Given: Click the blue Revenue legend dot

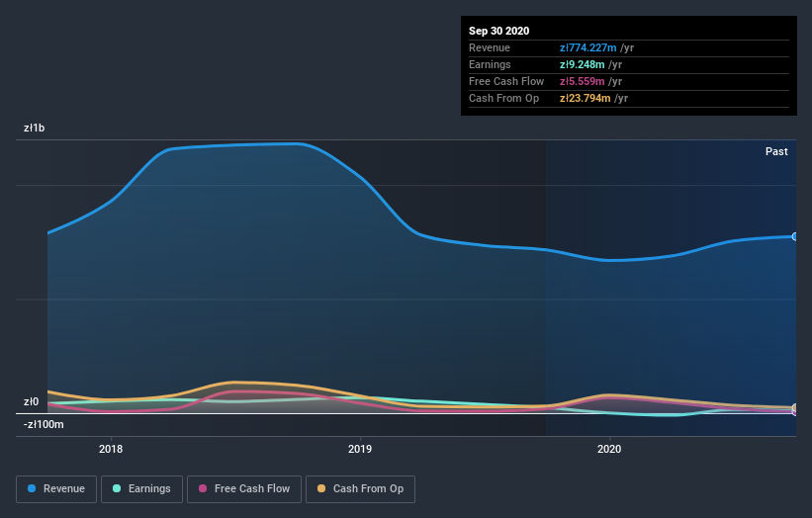Looking at the screenshot, I should (32, 488).
